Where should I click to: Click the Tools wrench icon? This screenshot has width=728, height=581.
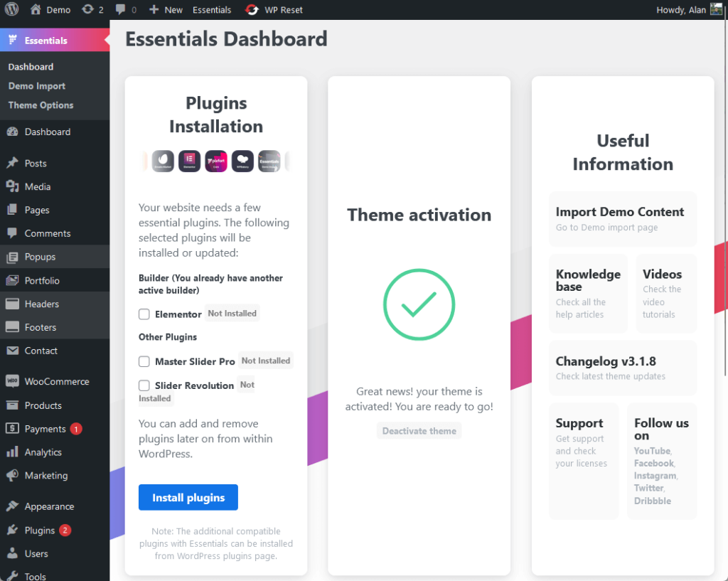13,576
